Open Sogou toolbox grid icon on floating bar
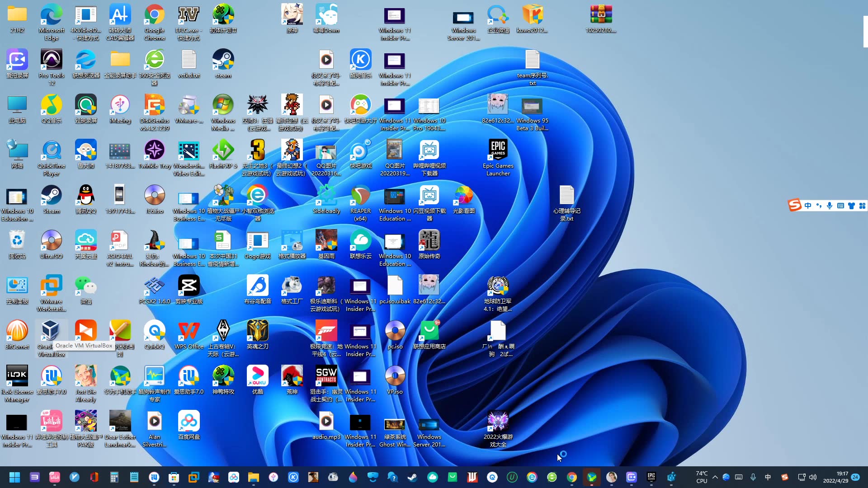868x488 pixels. pyautogui.click(x=862, y=206)
